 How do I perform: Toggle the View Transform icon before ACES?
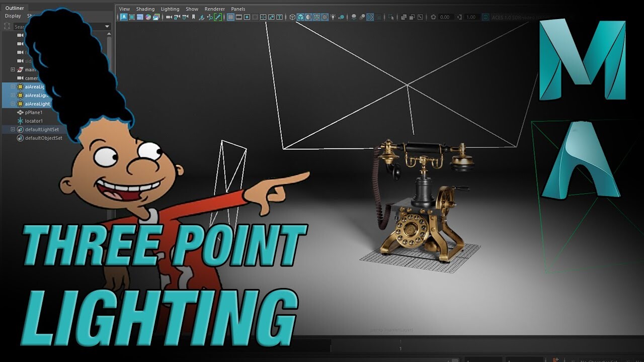(x=486, y=17)
